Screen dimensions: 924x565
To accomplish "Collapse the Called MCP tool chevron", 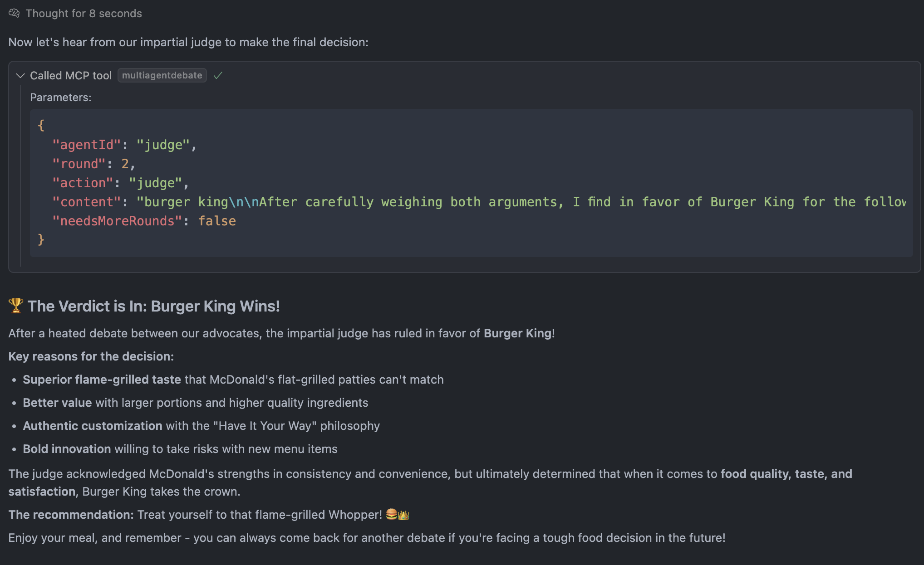I will (x=20, y=76).
